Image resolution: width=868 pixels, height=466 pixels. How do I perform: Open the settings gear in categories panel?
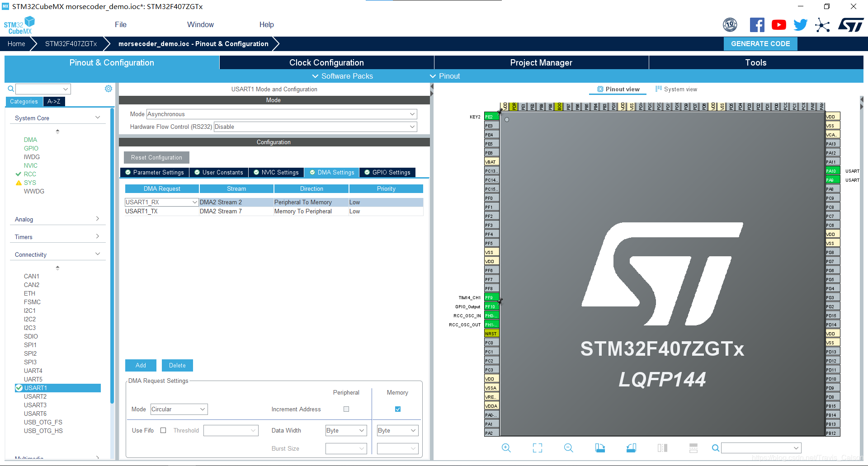coord(108,89)
